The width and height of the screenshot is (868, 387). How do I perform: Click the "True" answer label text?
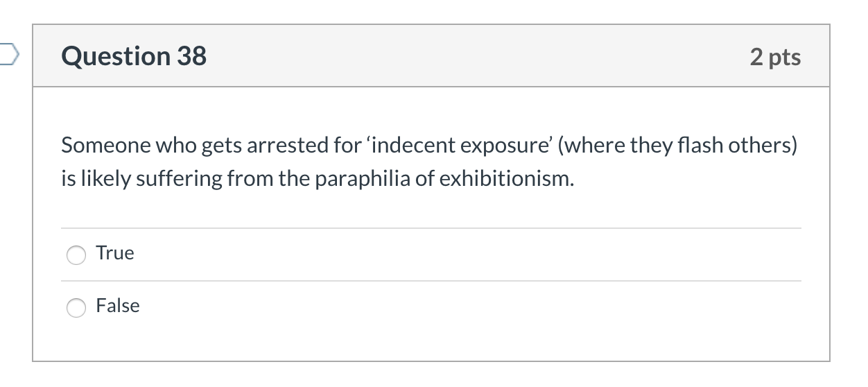115,253
